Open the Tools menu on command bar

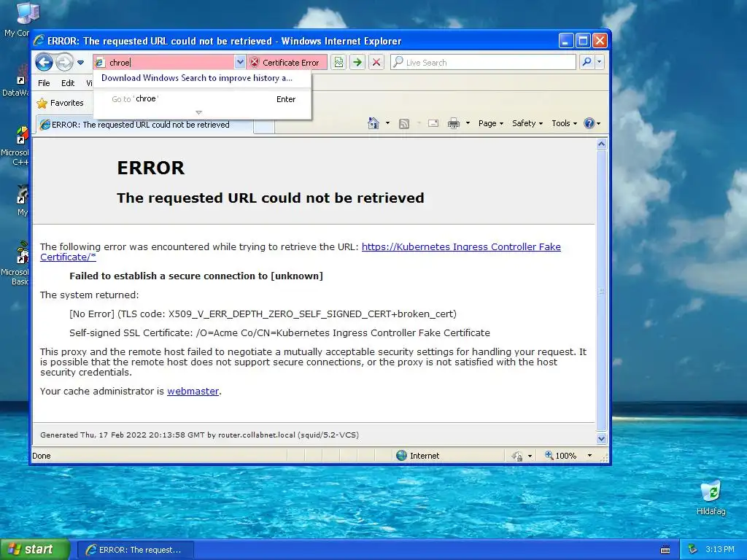point(564,123)
